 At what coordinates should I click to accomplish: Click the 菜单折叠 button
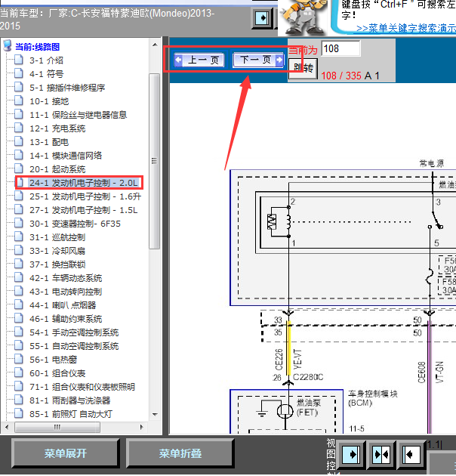[x=180, y=453]
